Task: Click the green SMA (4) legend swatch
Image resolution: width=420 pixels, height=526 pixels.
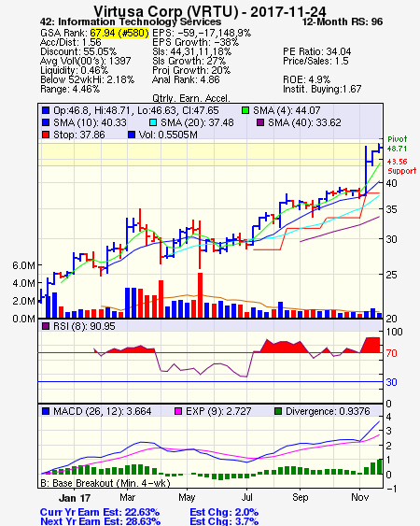Action: (245, 110)
